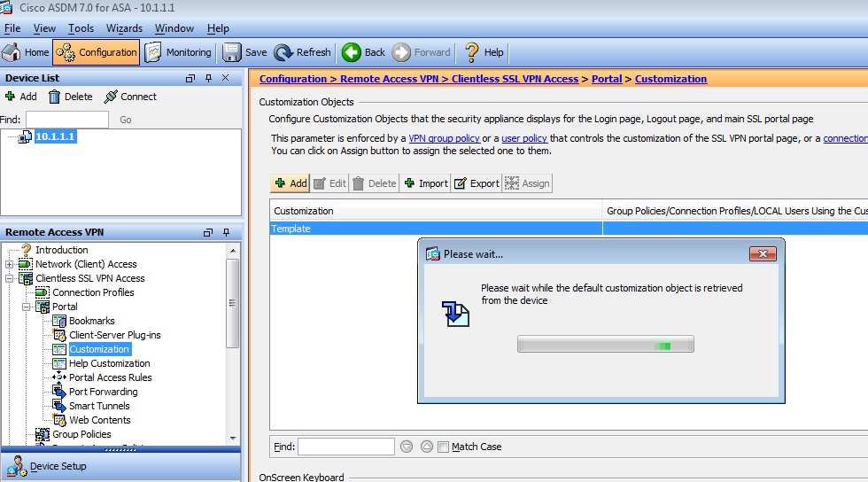This screenshot has width=868, height=482.
Task: Follow the user policy link
Action: [x=524, y=138]
